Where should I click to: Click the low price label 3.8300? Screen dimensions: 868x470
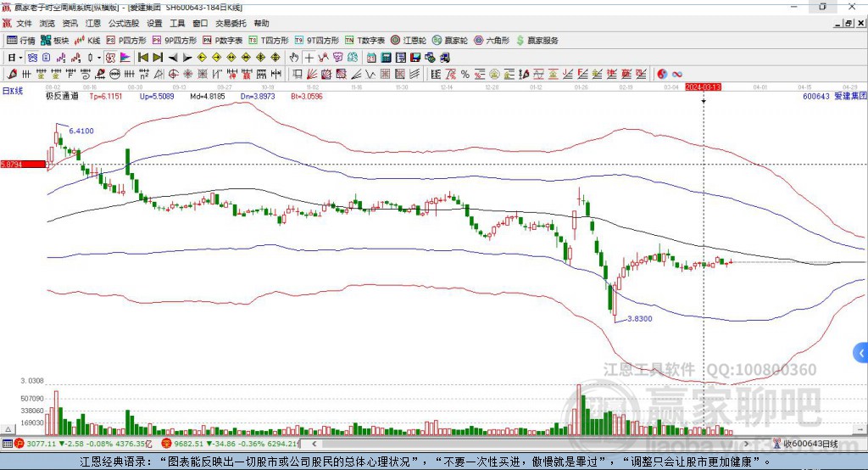click(639, 319)
